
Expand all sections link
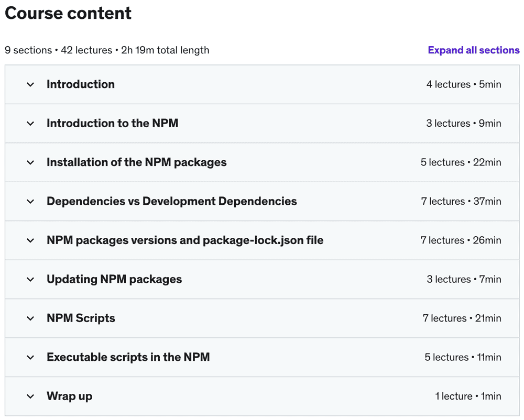473,50
